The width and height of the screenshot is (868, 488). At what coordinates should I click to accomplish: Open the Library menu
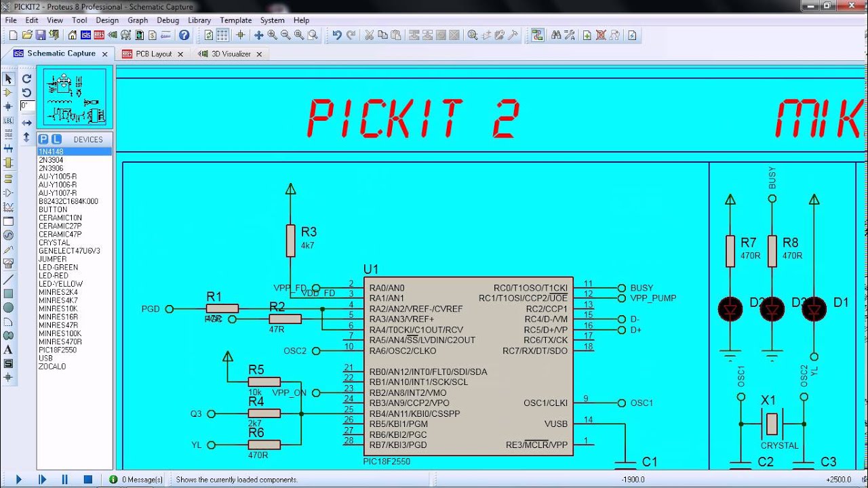pyautogui.click(x=199, y=20)
